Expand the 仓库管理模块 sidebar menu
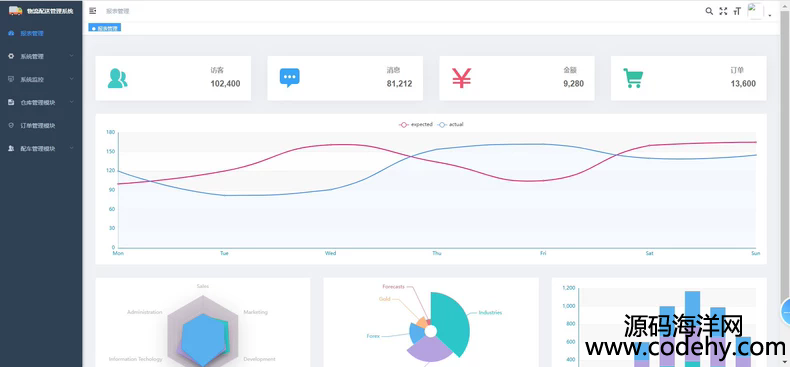Image resolution: width=790 pixels, height=367 pixels. point(41,102)
